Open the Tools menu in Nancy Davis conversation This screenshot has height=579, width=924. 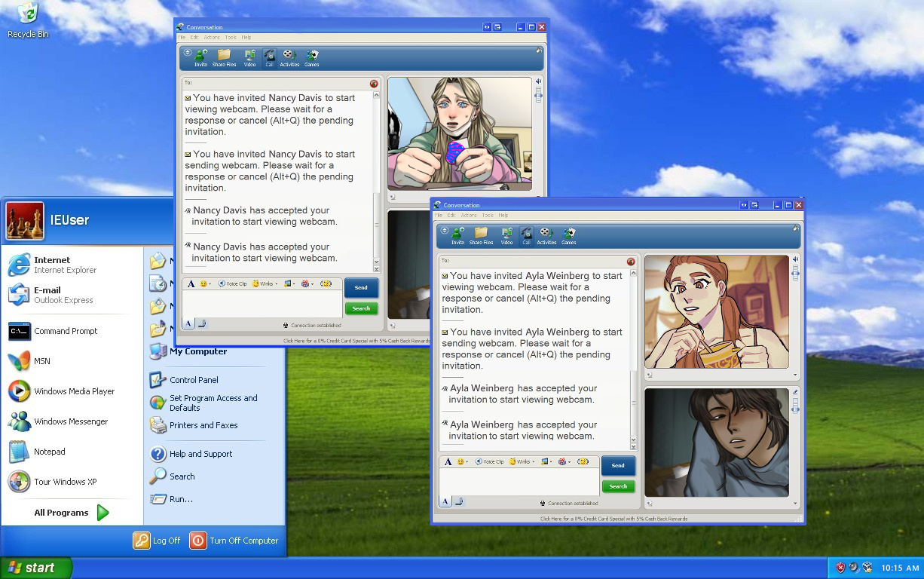pos(231,38)
